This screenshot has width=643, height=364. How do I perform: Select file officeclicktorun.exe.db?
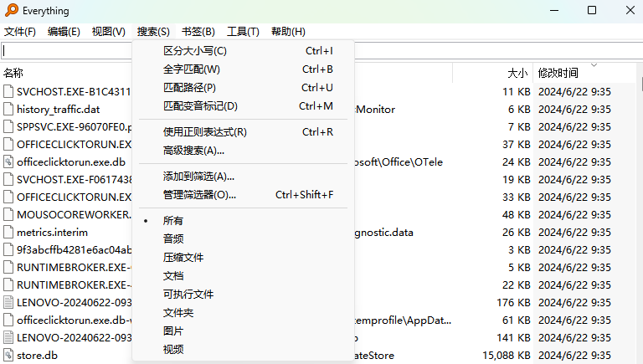(71, 161)
